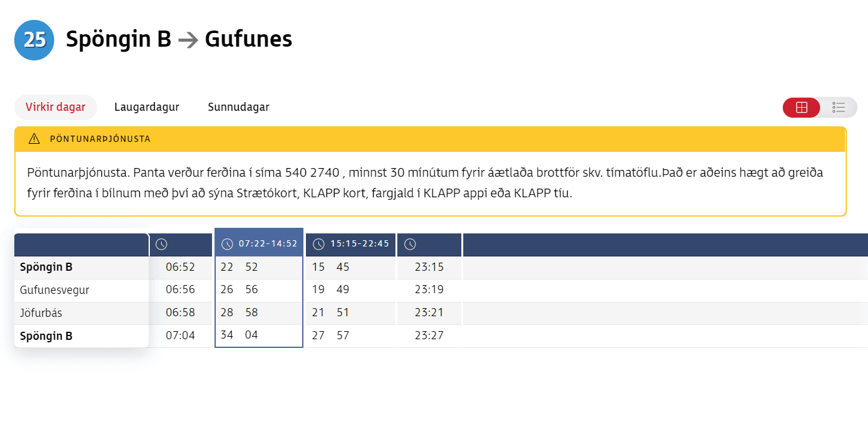
Task: Switch to list timetable view
Action: pyautogui.click(x=839, y=108)
